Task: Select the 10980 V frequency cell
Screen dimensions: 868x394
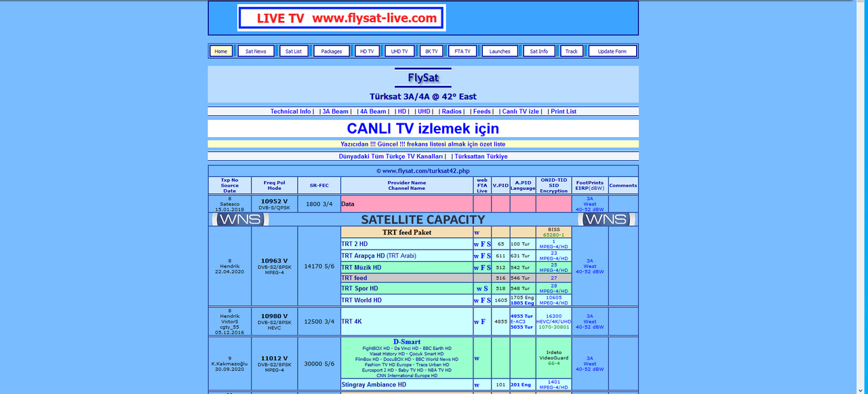Action: point(275,321)
